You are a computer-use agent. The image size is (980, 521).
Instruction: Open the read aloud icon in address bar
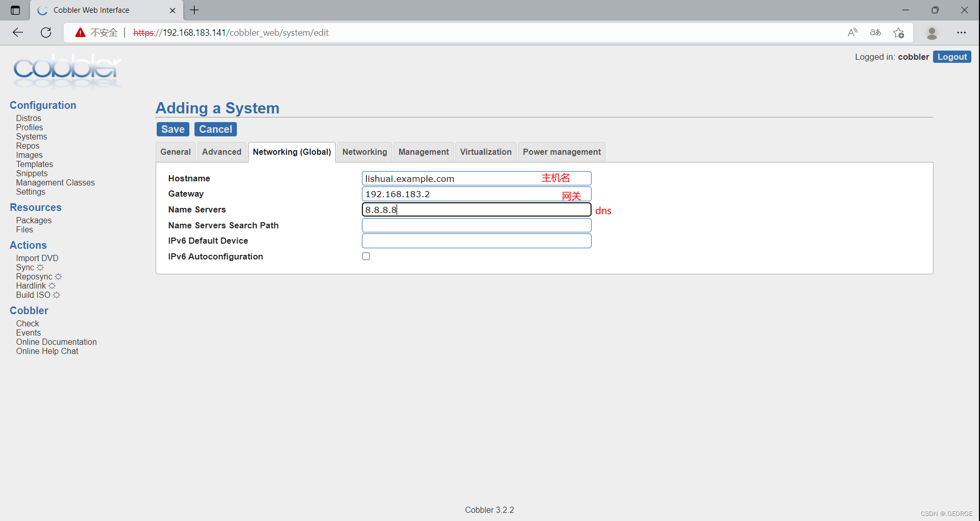click(x=852, y=33)
